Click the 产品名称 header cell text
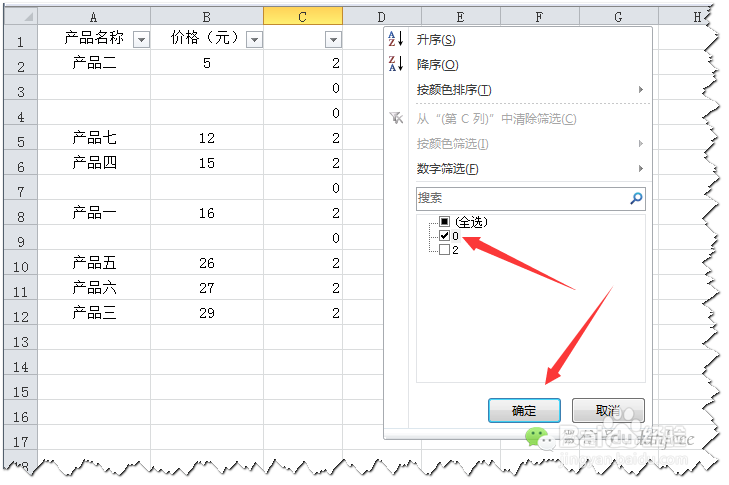 [94, 38]
